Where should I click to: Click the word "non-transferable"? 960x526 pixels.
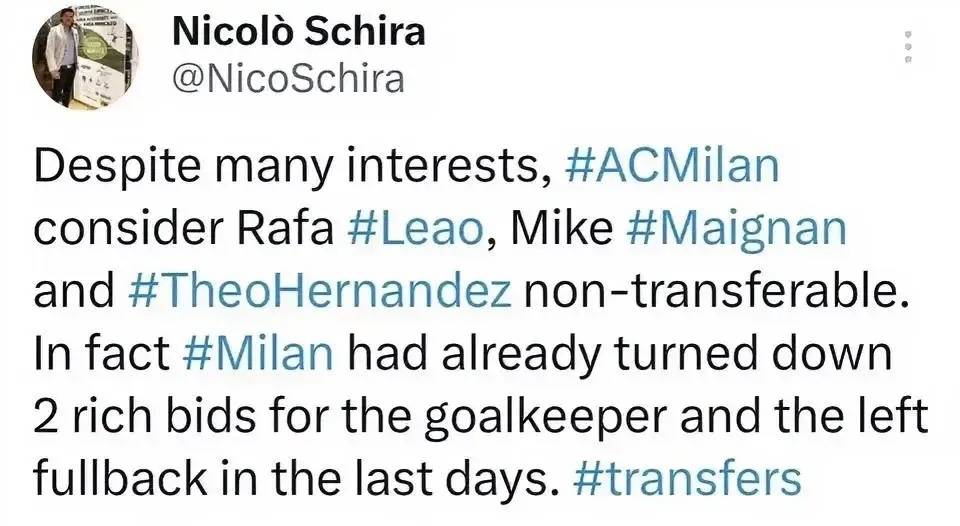click(717, 290)
